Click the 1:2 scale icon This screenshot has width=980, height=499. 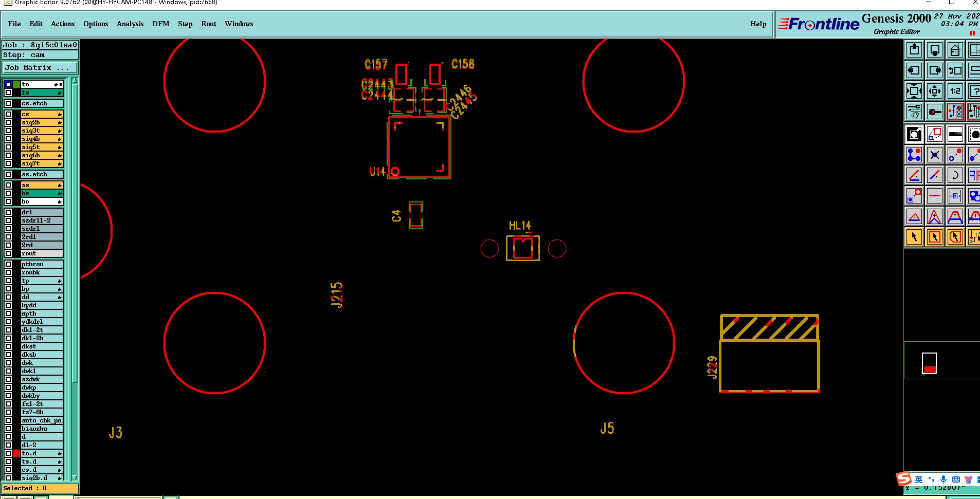coord(955,91)
